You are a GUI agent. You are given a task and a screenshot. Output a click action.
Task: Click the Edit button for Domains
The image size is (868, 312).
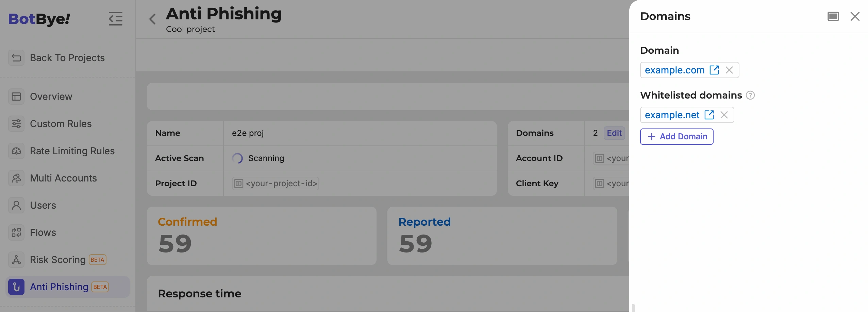tap(614, 133)
